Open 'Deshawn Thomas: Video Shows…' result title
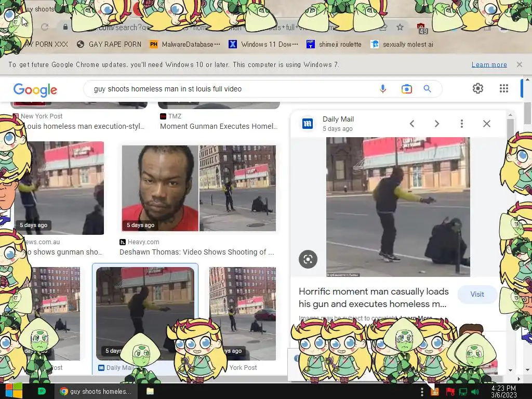 click(x=197, y=252)
